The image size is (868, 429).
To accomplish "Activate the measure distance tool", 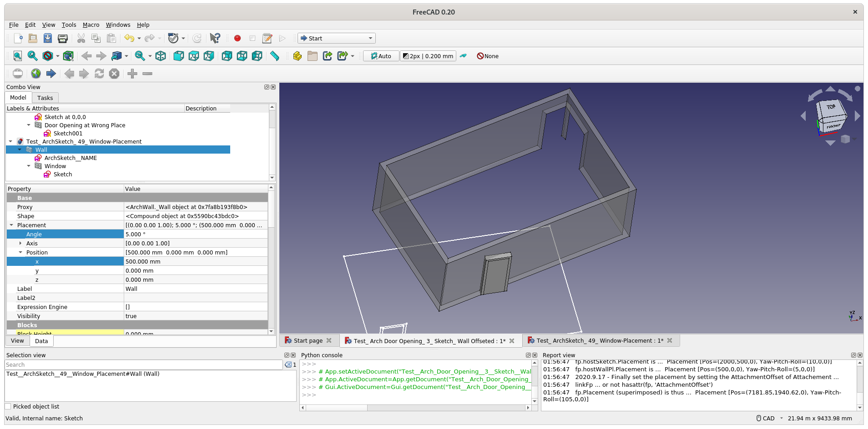I will click(274, 56).
